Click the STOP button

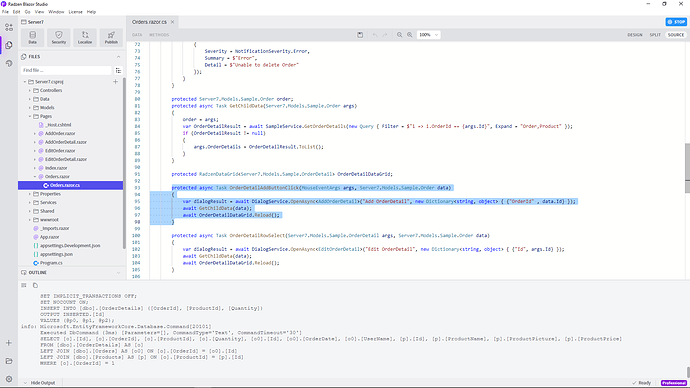(x=676, y=22)
